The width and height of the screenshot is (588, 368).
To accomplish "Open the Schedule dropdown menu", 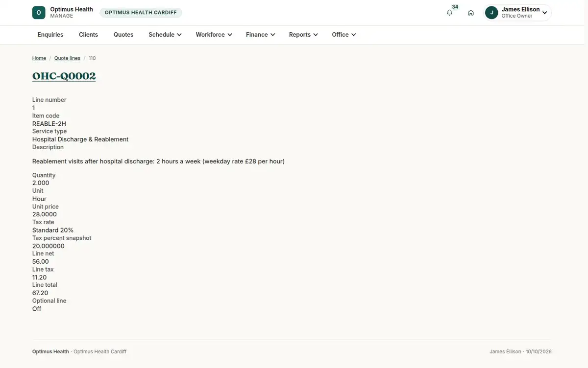I will pyautogui.click(x=165, y=35).
